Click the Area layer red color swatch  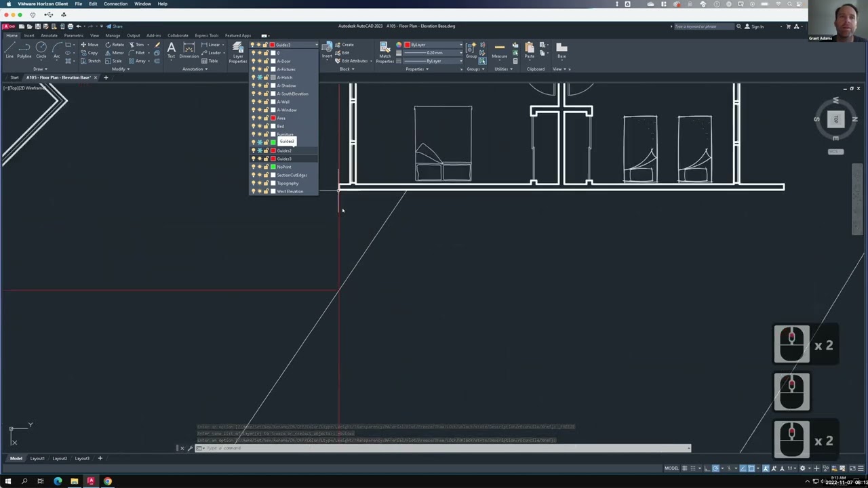click(x=273, y=118)
